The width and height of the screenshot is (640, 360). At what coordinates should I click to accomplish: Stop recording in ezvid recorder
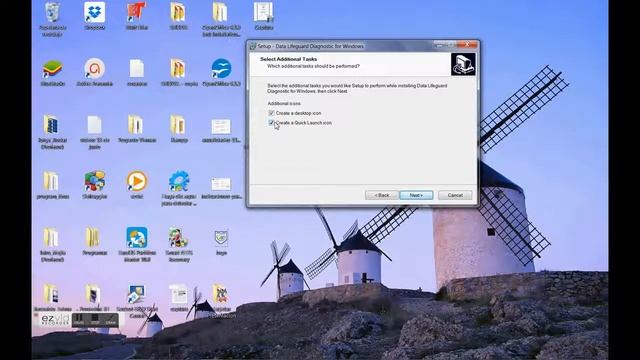[95, 319]
